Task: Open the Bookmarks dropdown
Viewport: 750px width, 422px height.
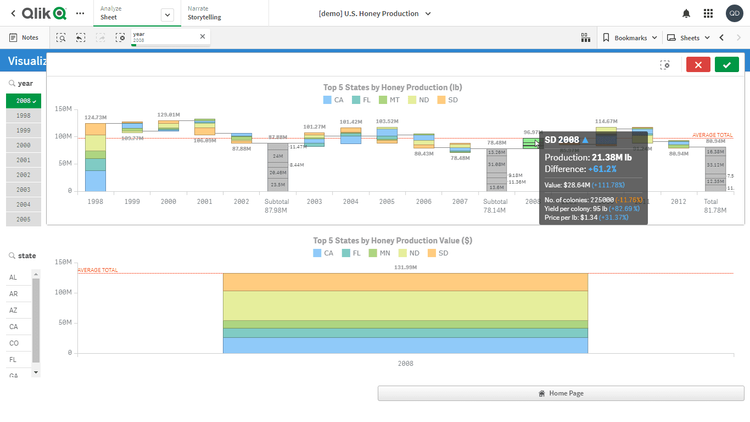Action: coord(630,37)
